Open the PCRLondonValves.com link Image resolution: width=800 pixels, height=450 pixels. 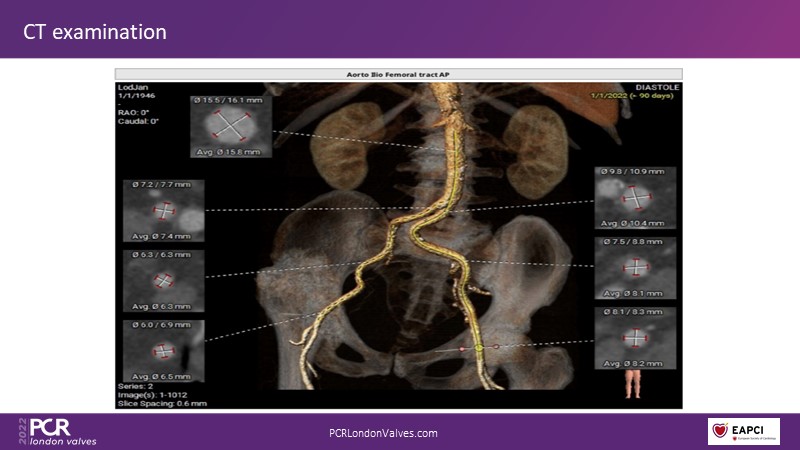click(383, 433)
